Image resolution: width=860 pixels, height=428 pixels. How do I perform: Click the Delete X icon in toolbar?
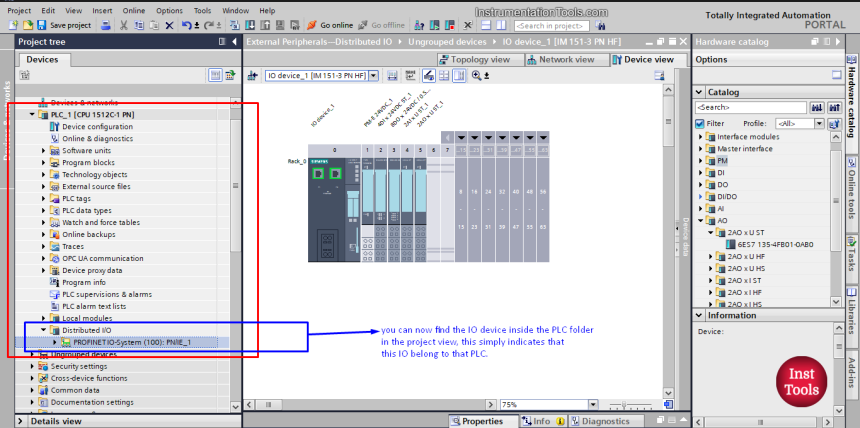tap(169, 24)
